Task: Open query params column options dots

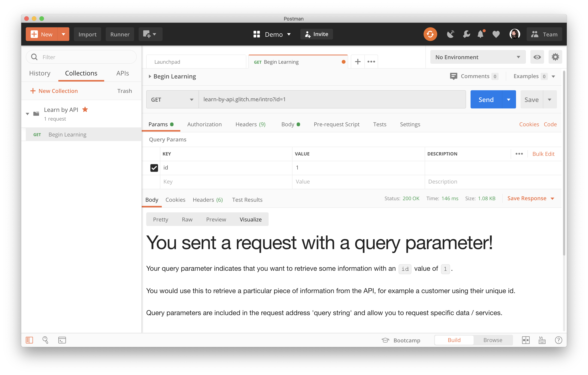Action: click(519, 154)
